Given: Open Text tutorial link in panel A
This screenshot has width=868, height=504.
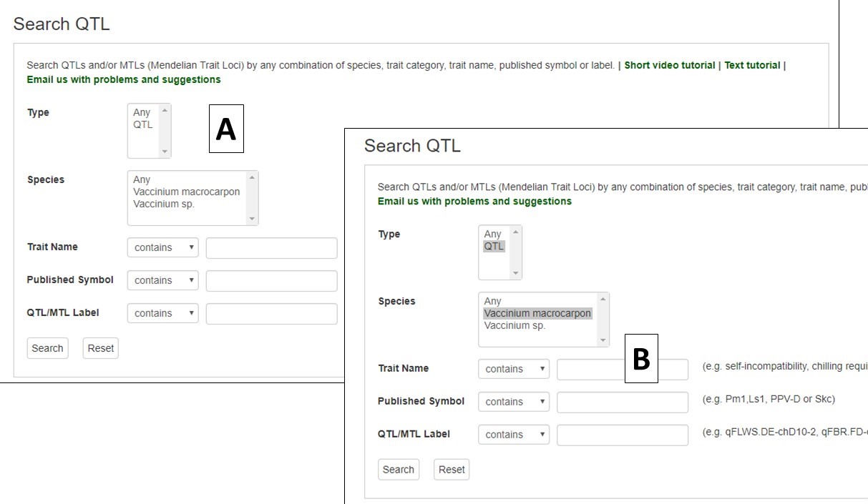Looking at the screenshot, I should click(x=752, y=65).
